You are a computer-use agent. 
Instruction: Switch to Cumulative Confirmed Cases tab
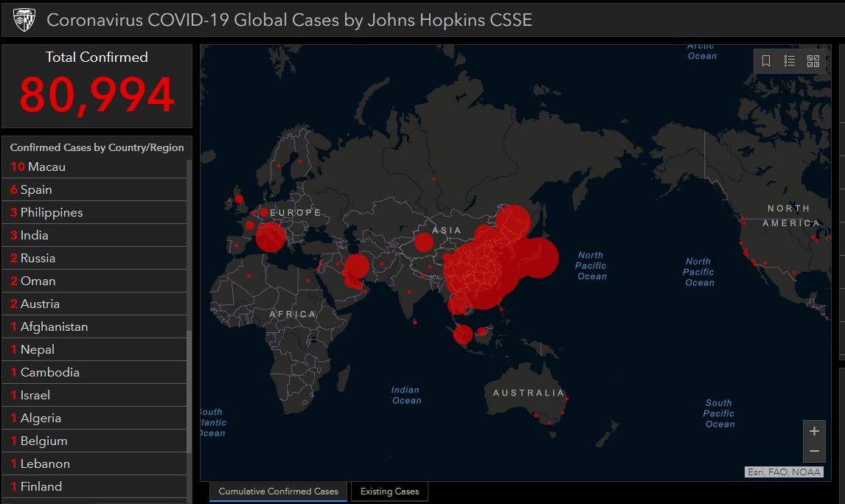click(x=279, y=491)
